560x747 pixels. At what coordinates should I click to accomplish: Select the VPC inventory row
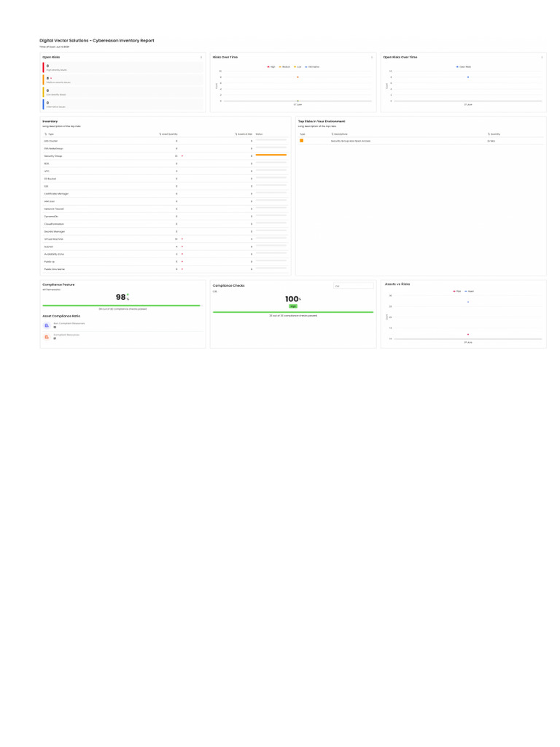[166, 171]
